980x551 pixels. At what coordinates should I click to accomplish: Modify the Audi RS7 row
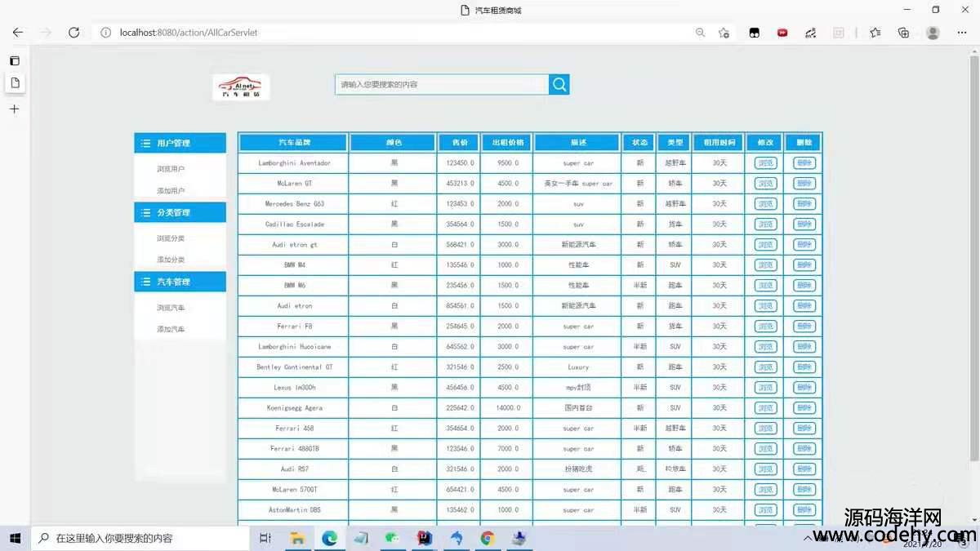coord(766,469)
